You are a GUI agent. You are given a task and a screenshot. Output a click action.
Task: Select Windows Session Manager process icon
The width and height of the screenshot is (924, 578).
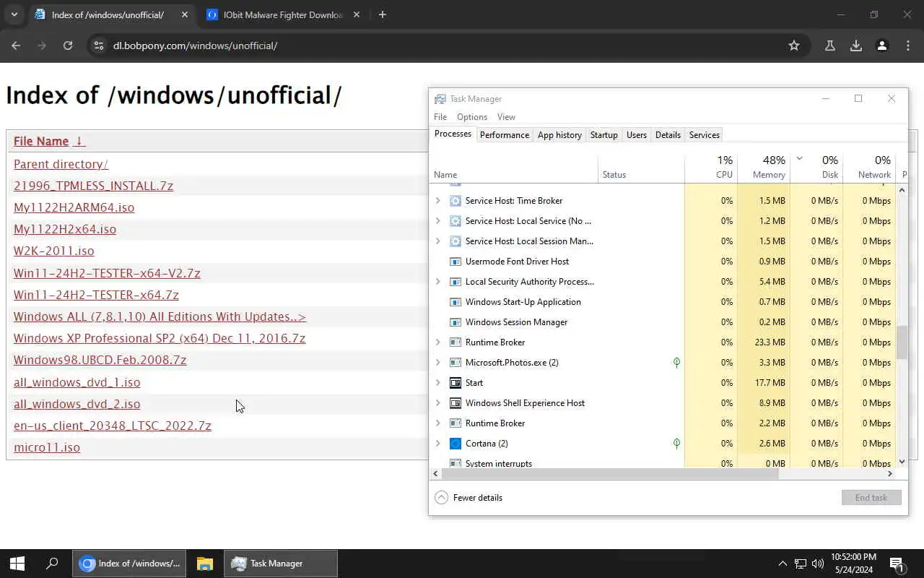point(456,322)
